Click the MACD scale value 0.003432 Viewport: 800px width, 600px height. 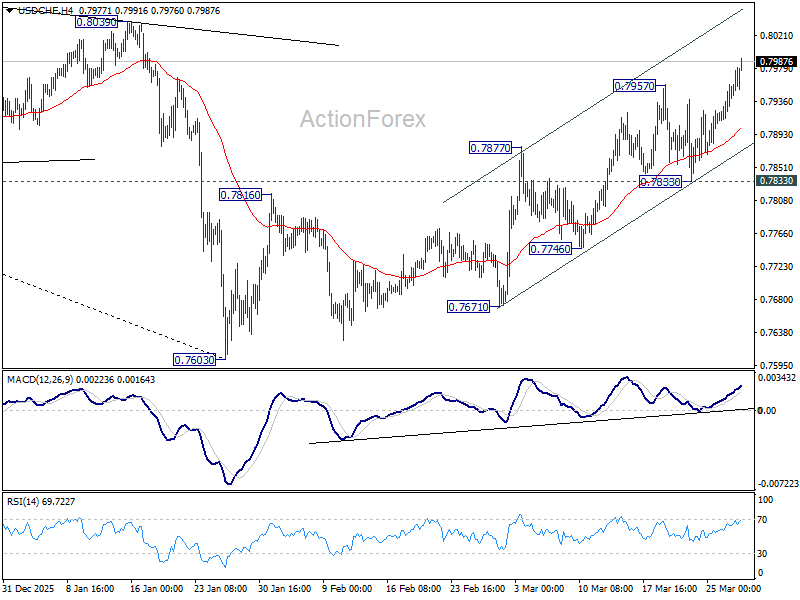(x=777, y=378)
